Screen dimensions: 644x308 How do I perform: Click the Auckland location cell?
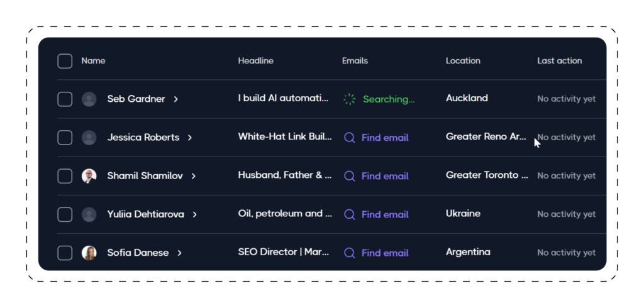pyautogui.click(x=467, y=98)
